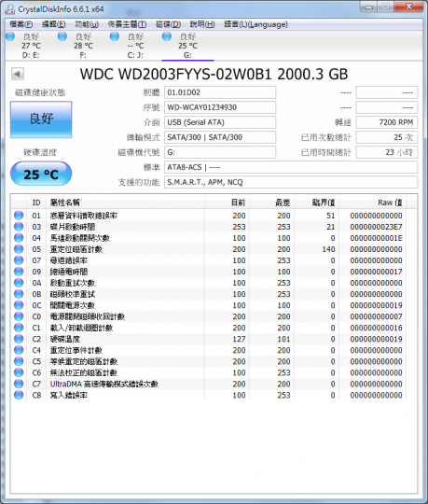The height and width of the screenshot is (504, 428).
Task: Click status orb for attribute C1
Action: (19, 328)
